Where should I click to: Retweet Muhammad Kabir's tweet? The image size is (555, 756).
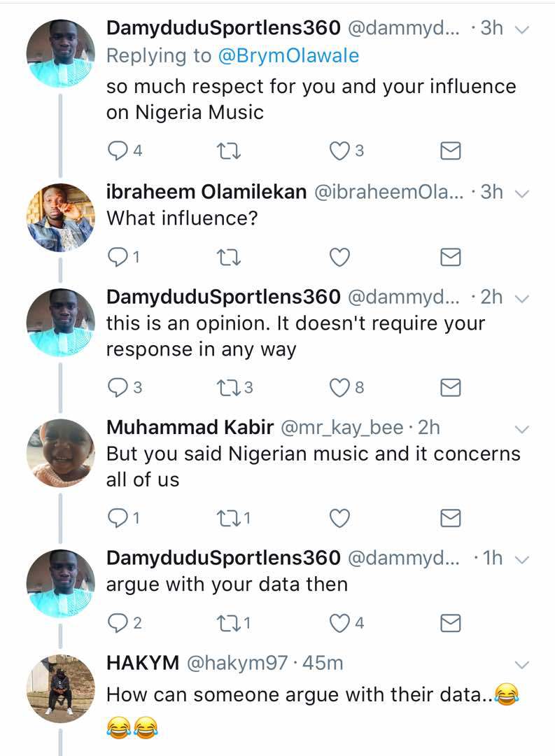229,517
